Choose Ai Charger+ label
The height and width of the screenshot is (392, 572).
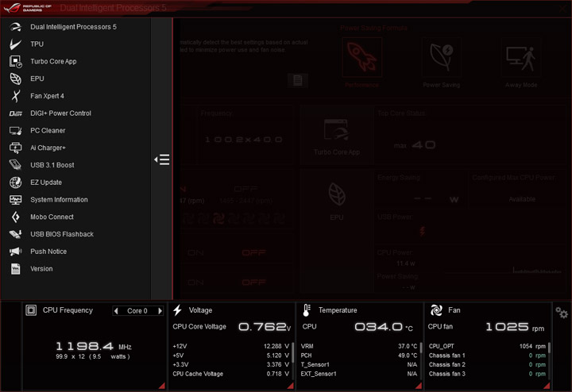coord(48,148)
